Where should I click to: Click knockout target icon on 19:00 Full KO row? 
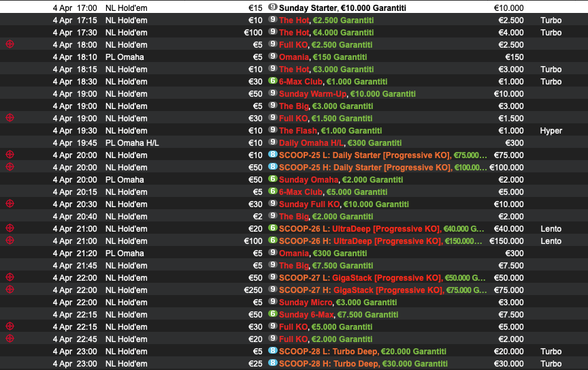pyautogui.click(x=10, y=118)
